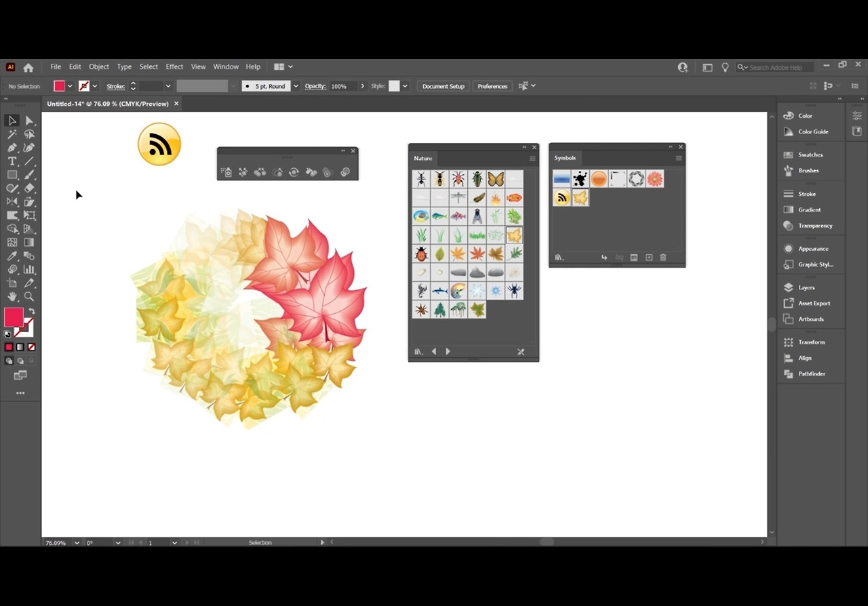This screenshot has width=868, height=606.
Task: Select the Symbol Styler tool in floating panel
Action: pyautogui.click(x=345, y=172)
